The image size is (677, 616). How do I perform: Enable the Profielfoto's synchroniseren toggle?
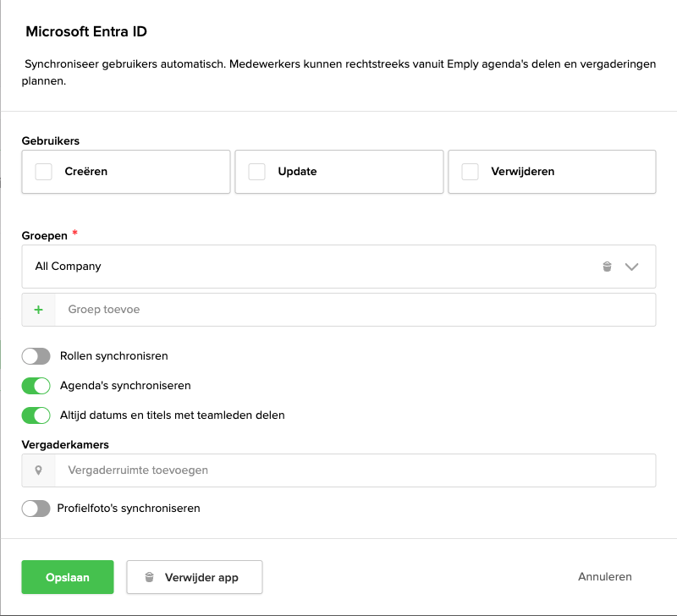(x=36, y=509)
